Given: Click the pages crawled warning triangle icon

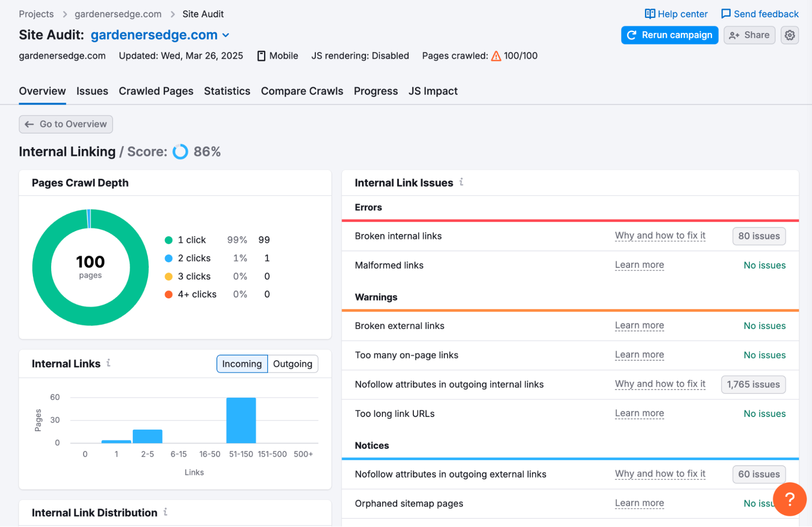Looking at the screenshot, I should pyautogui.click(x=496, y=56).
